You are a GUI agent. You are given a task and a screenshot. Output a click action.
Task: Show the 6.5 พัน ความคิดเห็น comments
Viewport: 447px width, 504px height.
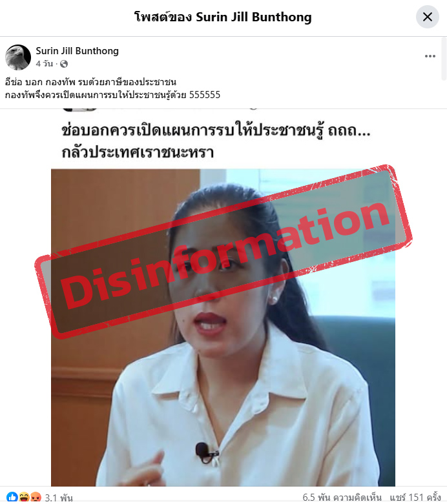pos(342,498)
